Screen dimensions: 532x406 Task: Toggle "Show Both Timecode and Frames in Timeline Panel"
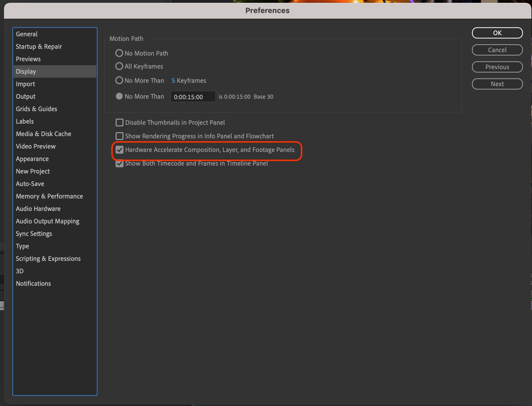tap(120, 163)
